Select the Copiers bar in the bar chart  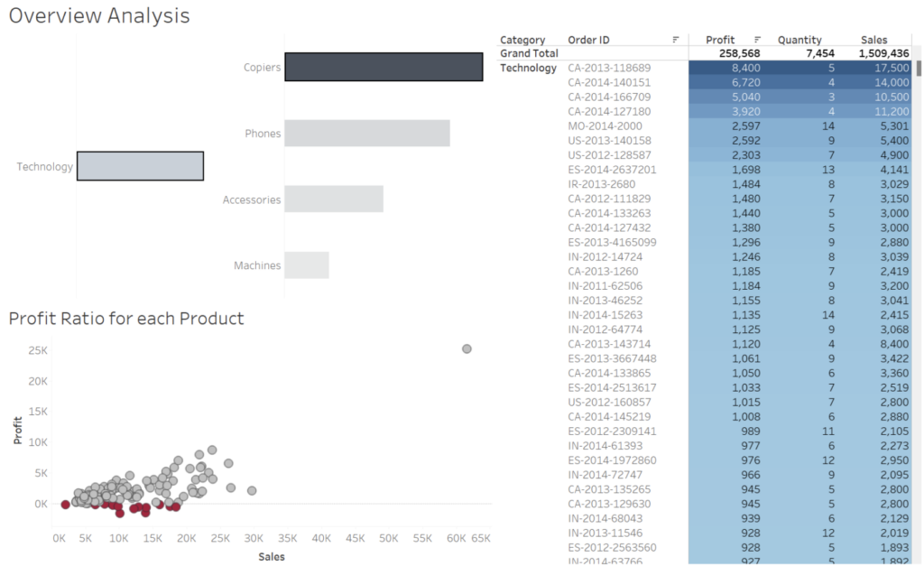click(383, 67)
